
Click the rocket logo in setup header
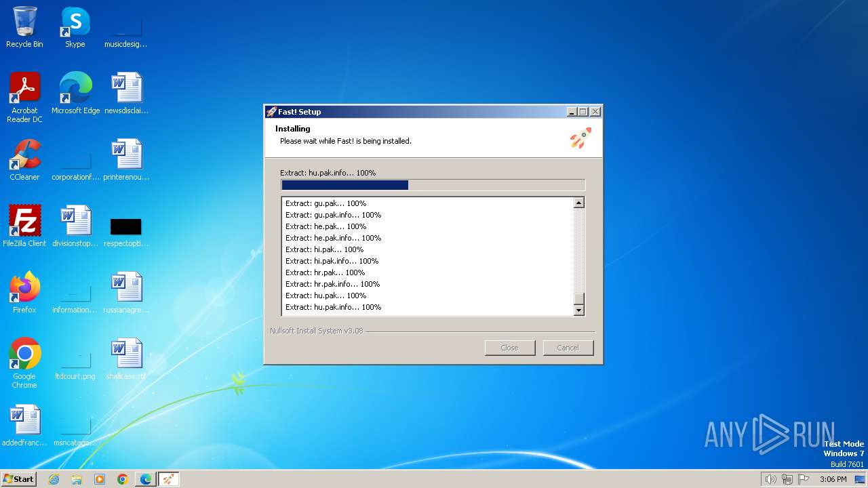580,138
